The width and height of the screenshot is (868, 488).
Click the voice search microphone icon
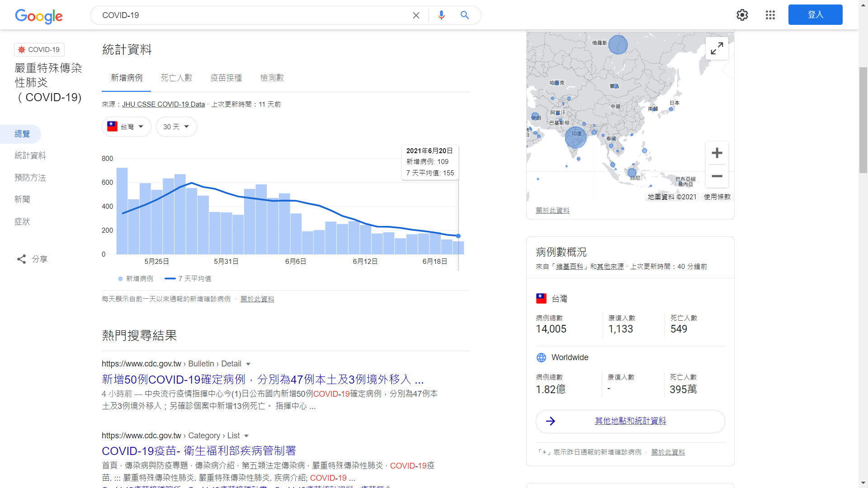[x=441, y=15]
